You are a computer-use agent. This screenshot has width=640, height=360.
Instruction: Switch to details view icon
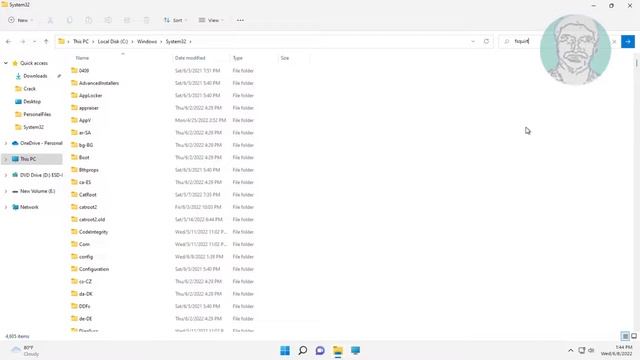click(625, 336)
